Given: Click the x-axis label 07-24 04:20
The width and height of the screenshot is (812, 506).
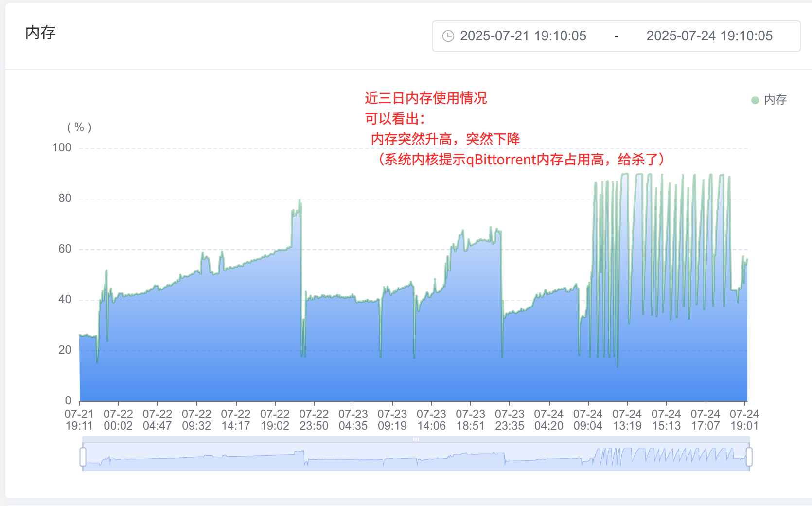Looking at the screenshot, I should tap(548, 420).
